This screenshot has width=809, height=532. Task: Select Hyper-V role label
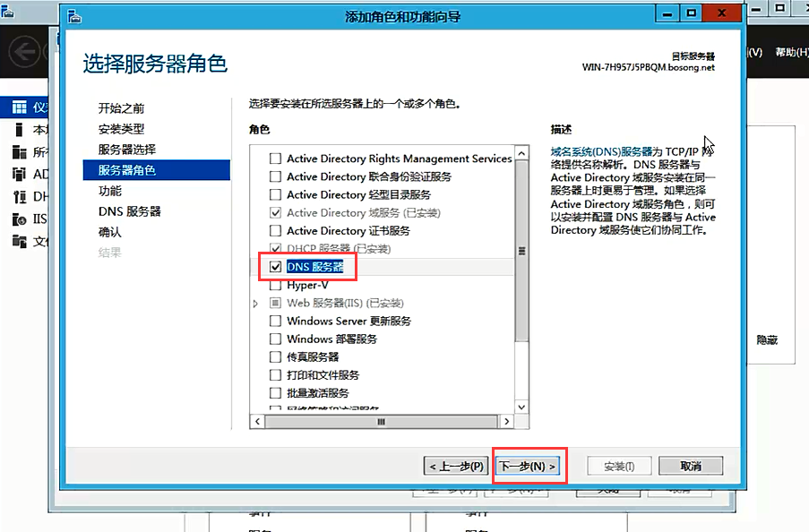(x=307, y=285)
